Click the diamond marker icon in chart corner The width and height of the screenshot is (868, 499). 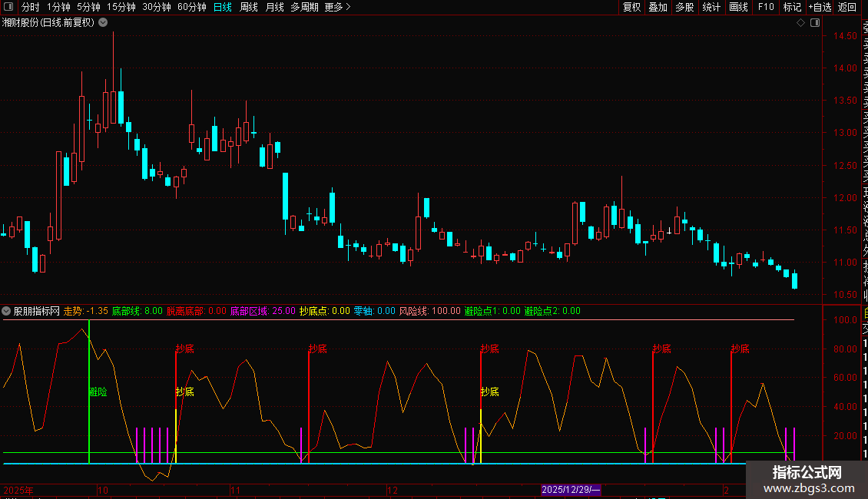coord(800,23)
